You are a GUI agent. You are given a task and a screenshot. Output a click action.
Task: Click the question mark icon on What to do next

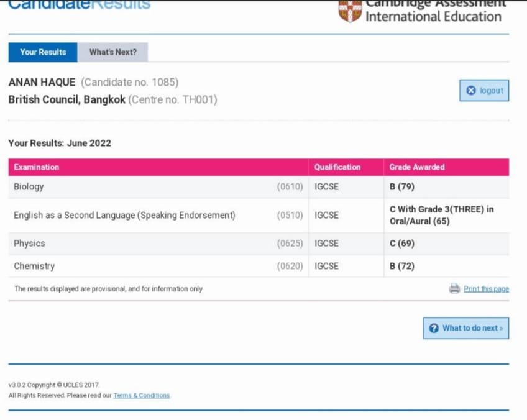(434, 328)
